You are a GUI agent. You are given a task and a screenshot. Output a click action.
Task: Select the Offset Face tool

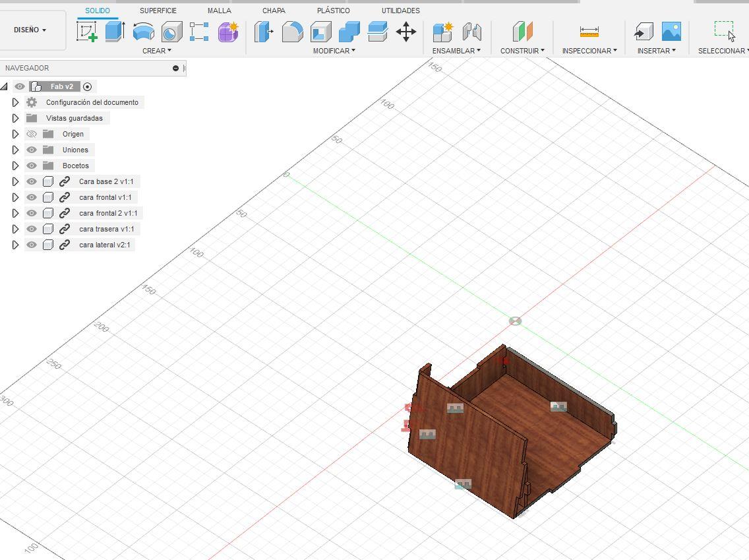[378, 32]
